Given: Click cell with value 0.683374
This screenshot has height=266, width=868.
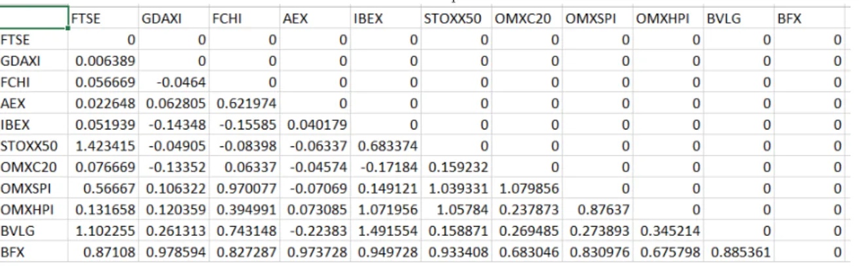Looking at the screenshot, I should pyautogui.click(x=386, y=146).
